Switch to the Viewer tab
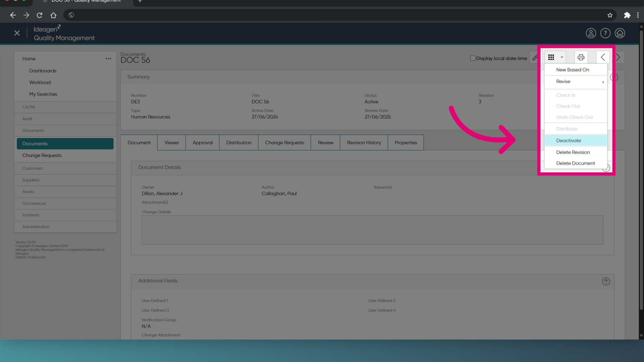Screen dimensions: 644x362 [171, 143]
